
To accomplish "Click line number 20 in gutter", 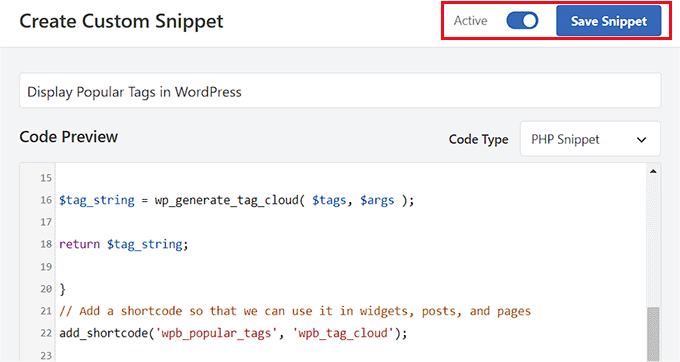I will [x=46, y=289].
